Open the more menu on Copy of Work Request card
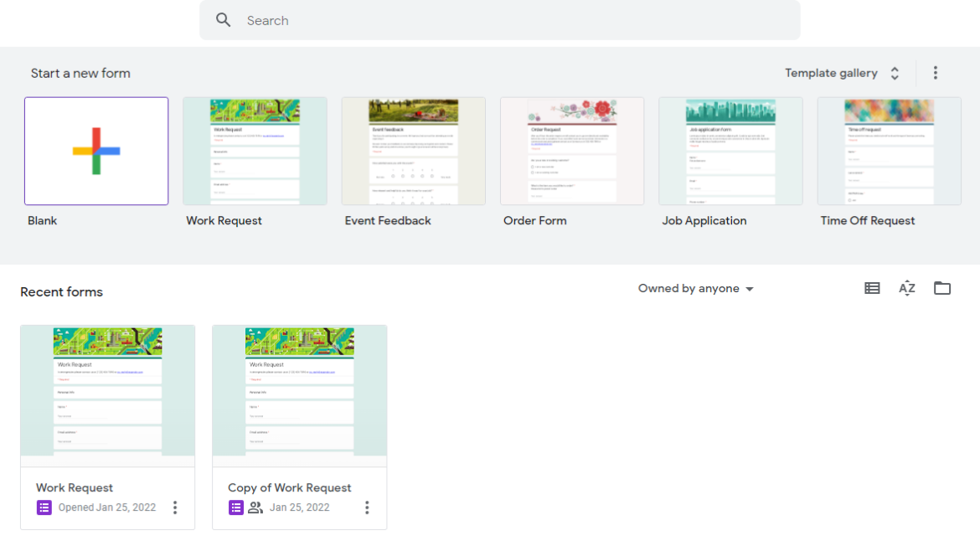The image size is (980, 551). (367, 507)
